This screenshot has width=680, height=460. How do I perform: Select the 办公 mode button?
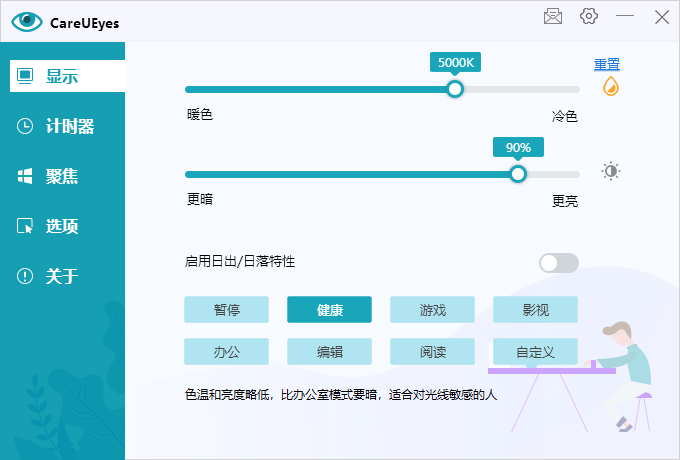click(226, 352)
